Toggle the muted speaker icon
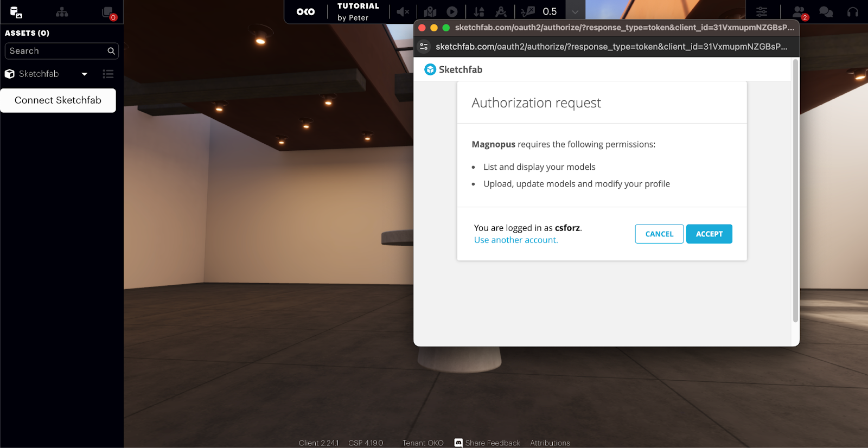The image size is (868, 448). (x=403, y=11)
